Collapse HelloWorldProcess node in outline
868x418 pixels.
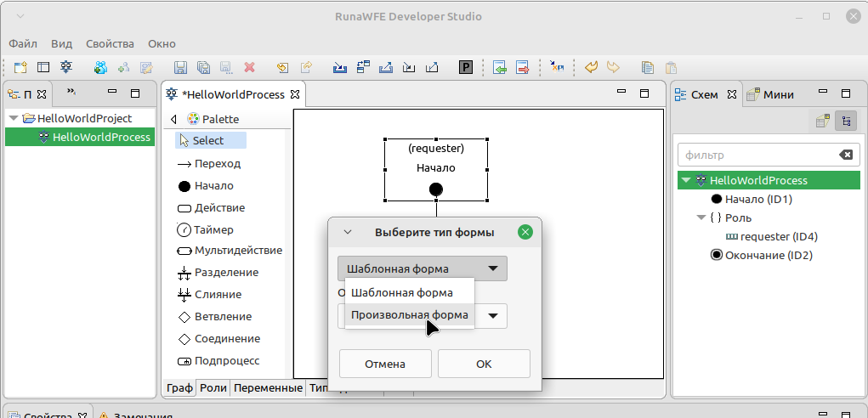pyautogui.click(x=686, y=180)
